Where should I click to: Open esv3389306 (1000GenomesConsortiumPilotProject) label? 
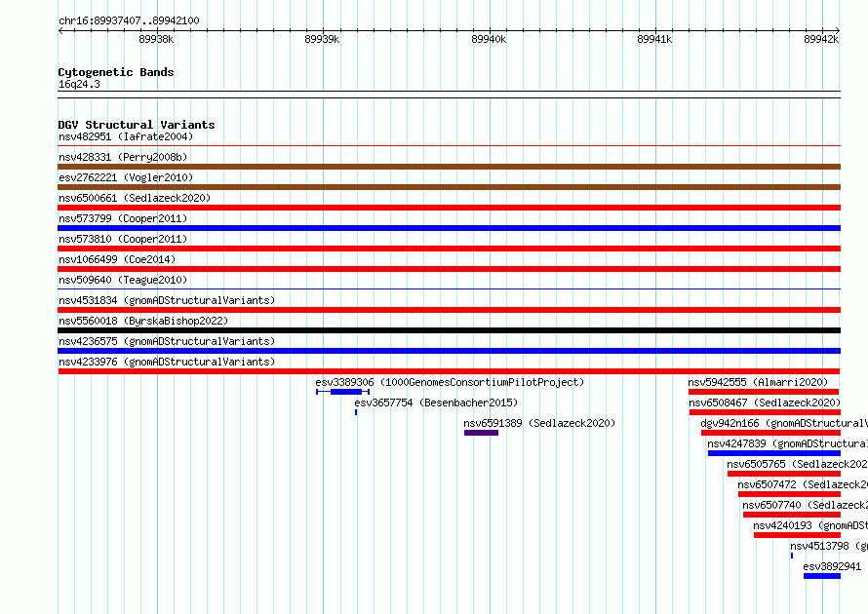pyautogui.click(x=450, y=382)
